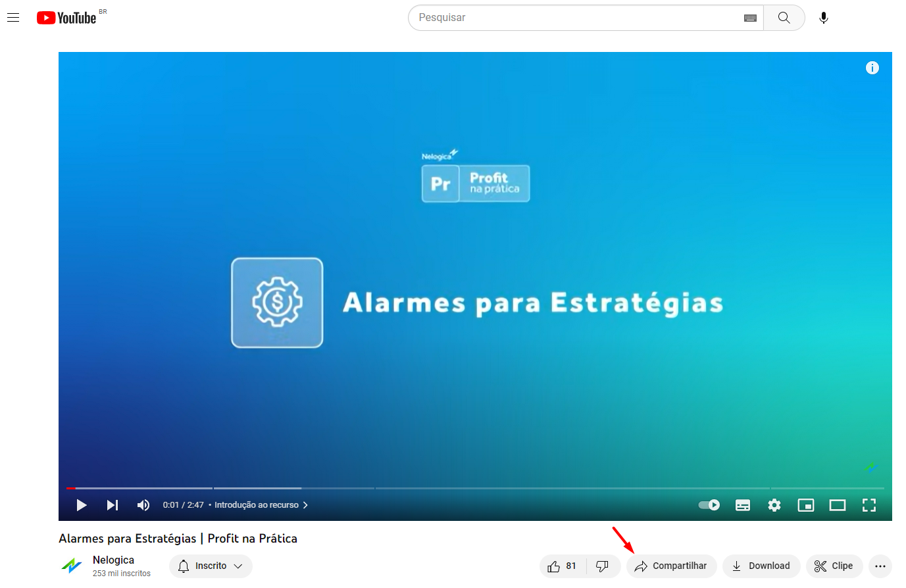Click the Compartilhar share button
The width and height of the screenshot is (906, 588).
[671, 566]
